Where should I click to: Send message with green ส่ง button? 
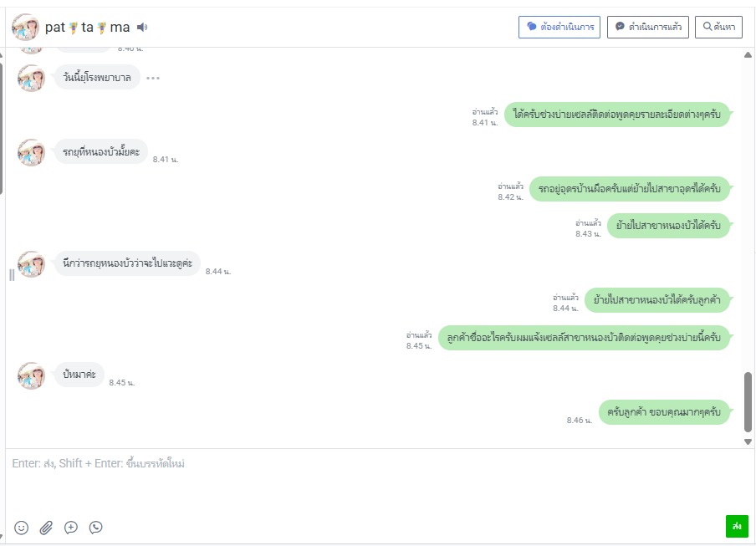coord(737,526)
